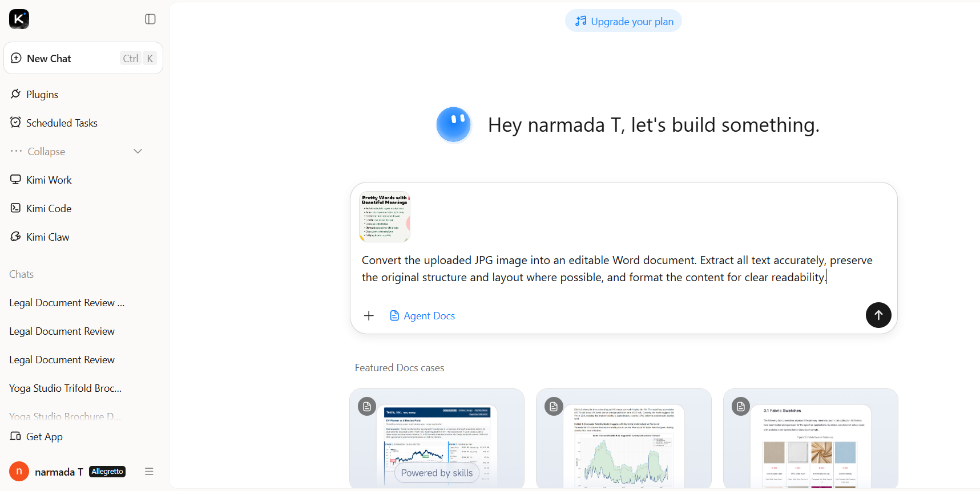Open the chart analysis featured case
980x491 pixels.
tap(624, 439)
